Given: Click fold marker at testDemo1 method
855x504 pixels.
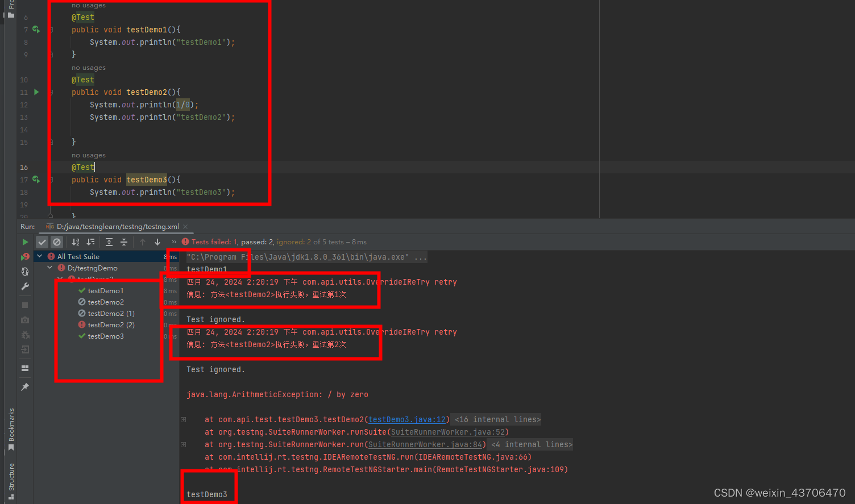Looking at the screenshot, I should click(x=51, y=29).
